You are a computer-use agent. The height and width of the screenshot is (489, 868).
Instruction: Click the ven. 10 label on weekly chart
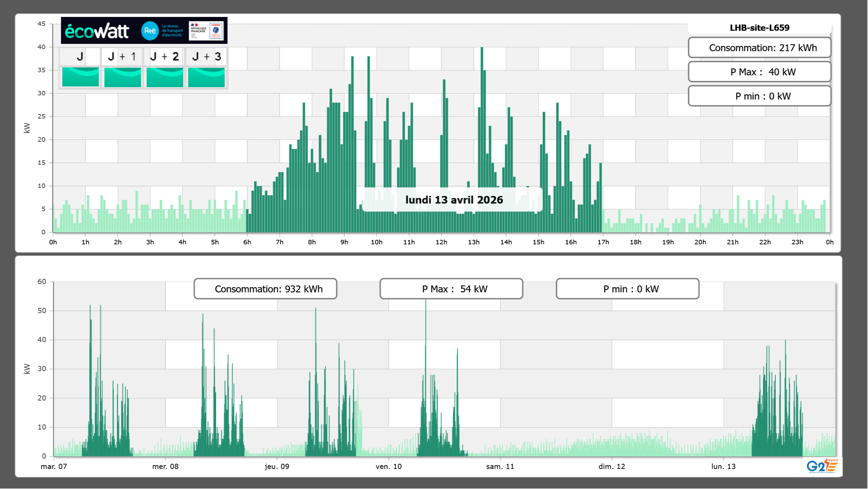[x=389, y=467]
